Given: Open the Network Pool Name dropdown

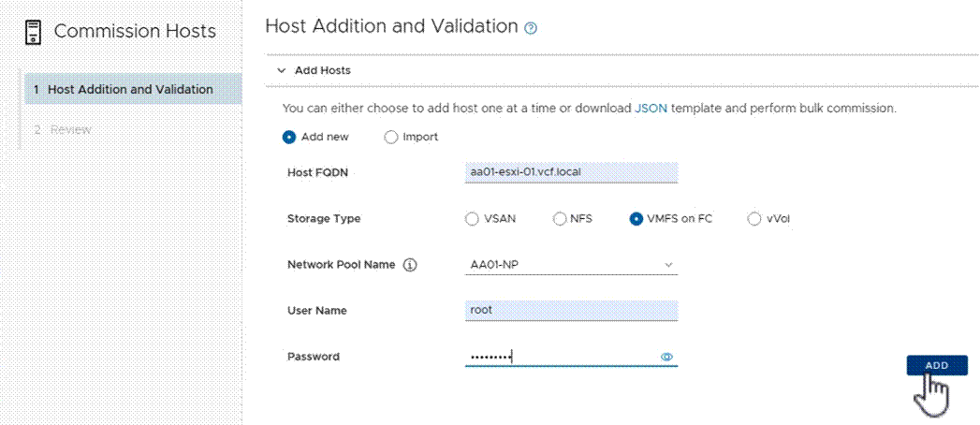Looking at the screenshot, I should 571,265.
